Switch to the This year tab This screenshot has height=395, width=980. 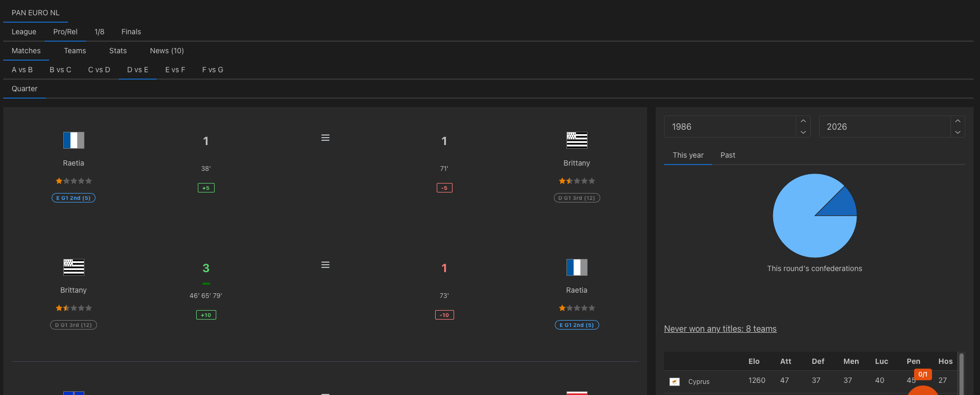[688, 155]
